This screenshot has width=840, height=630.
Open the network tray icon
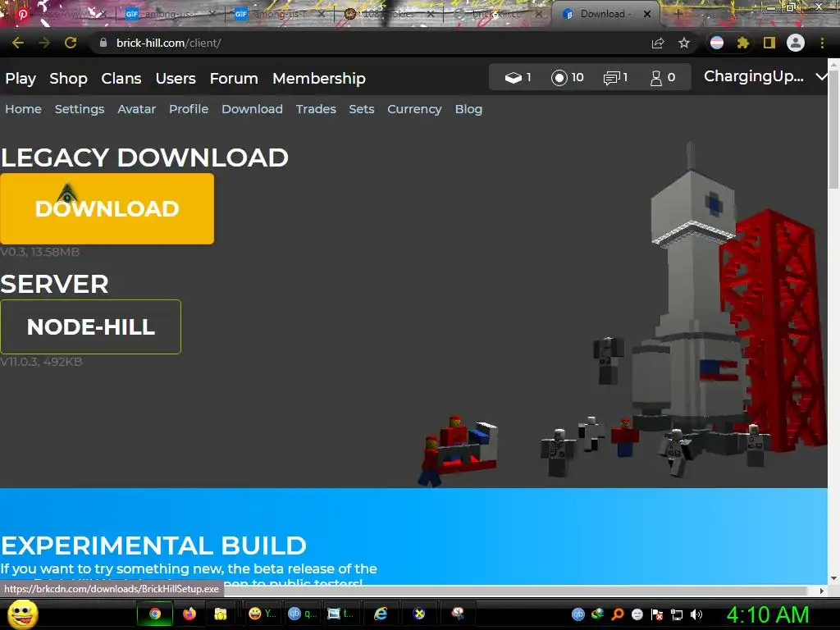click(677, 614)
